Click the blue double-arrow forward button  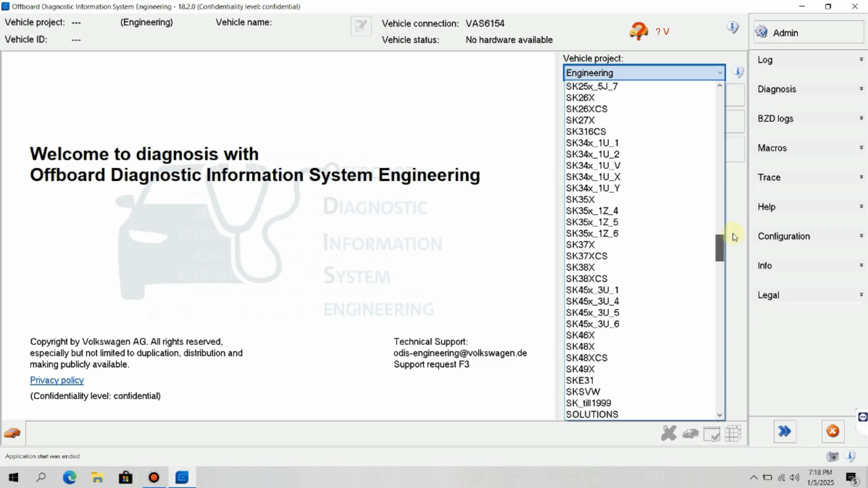[785, 431]
